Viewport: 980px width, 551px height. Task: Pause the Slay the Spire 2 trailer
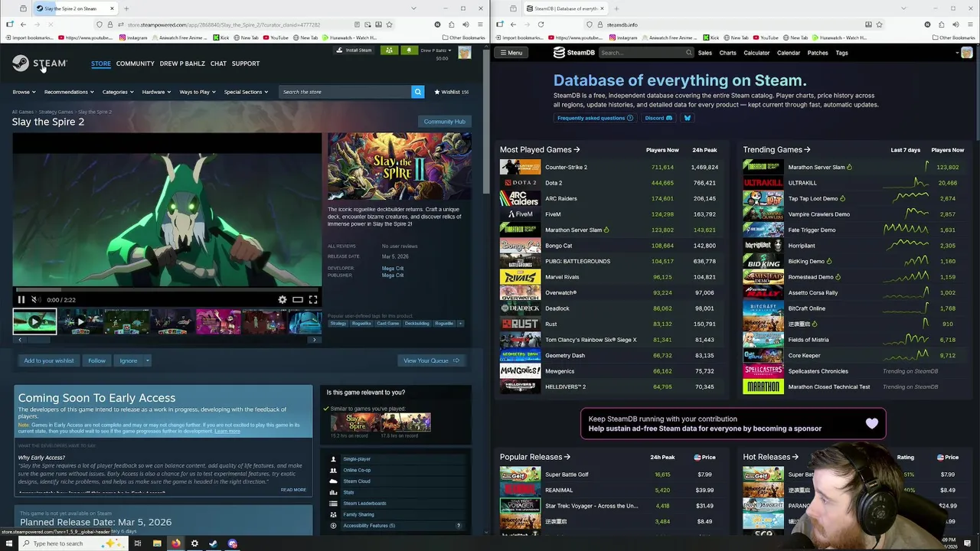(21, 300)
